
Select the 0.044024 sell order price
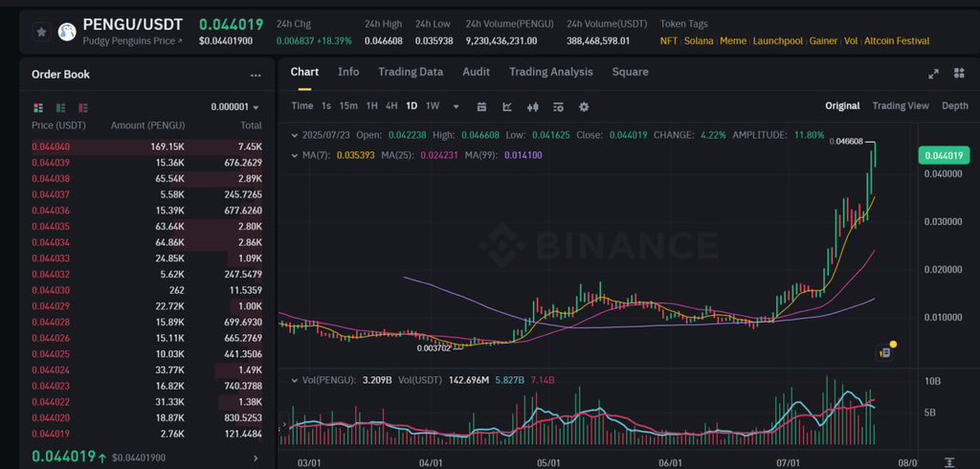pyautogui.click(x=51, y=370)
